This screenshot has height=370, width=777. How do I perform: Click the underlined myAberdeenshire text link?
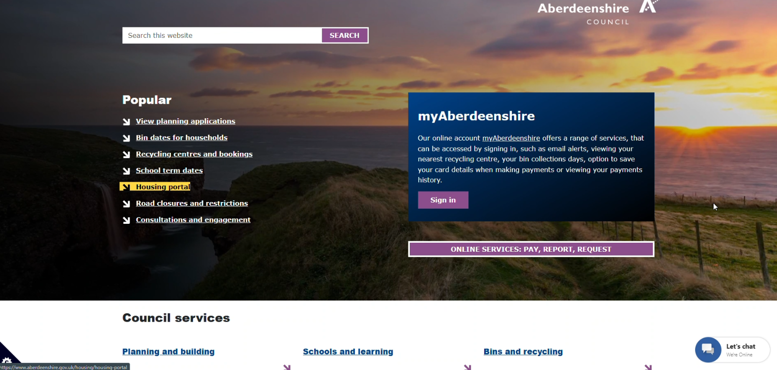(511, 138)
